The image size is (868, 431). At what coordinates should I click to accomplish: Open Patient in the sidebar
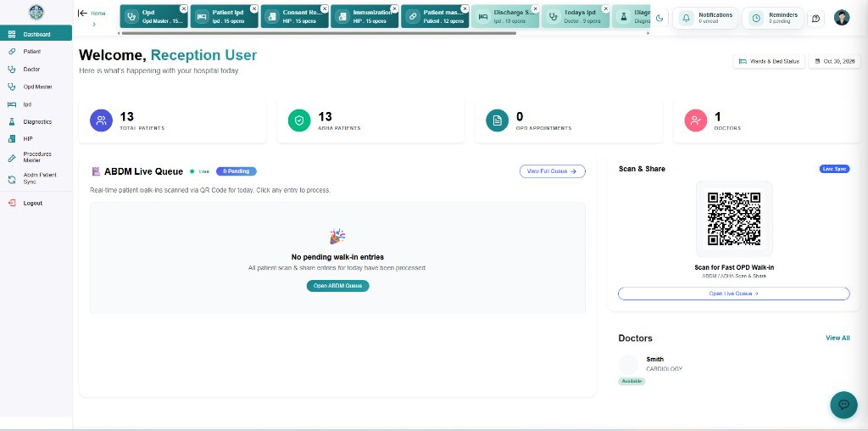click(36, 52)
